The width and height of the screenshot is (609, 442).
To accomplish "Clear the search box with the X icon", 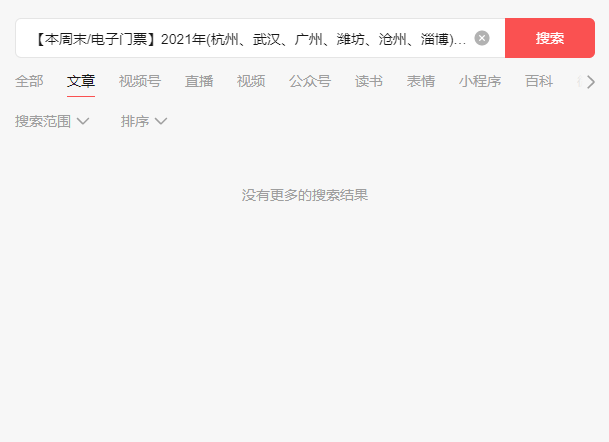I will [x=482, y=38].
